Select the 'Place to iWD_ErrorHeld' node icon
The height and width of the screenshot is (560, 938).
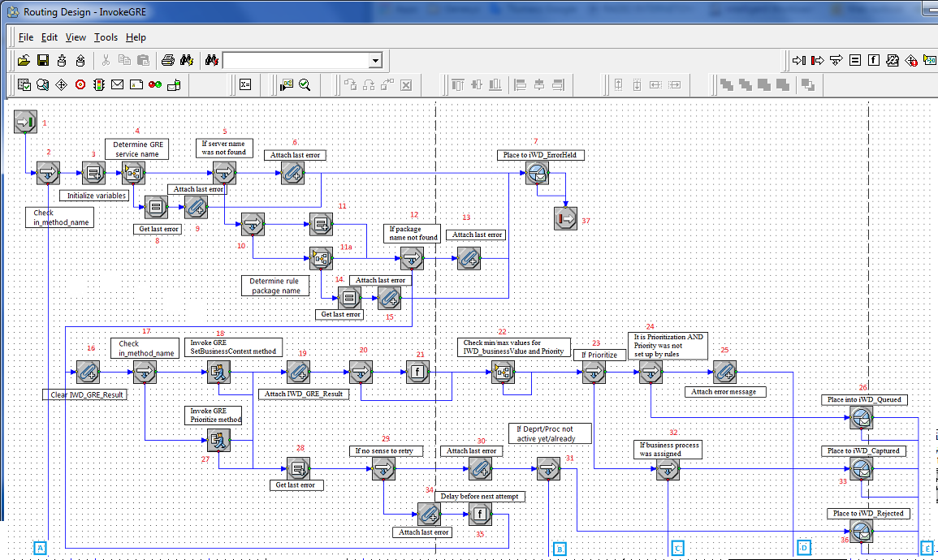click(537, 173)
